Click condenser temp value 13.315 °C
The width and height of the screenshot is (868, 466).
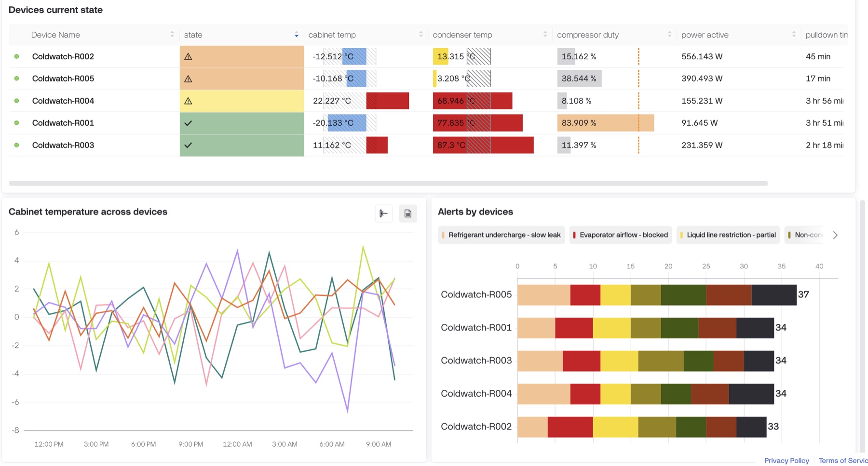pyautogui.click(x=456, y=56)
